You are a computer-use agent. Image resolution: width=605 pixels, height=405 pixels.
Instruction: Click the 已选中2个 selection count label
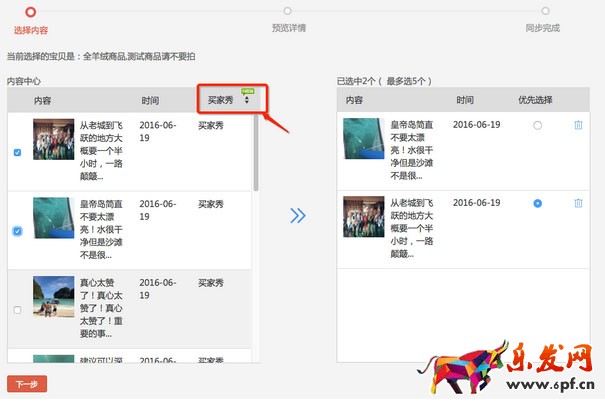tap(384, 81)
